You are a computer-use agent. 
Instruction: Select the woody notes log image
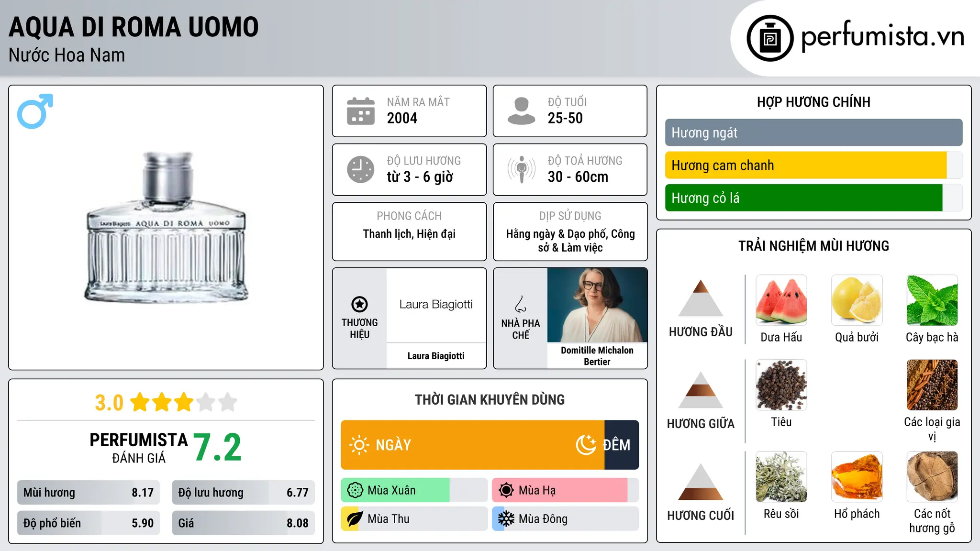[x=932, y=477]
